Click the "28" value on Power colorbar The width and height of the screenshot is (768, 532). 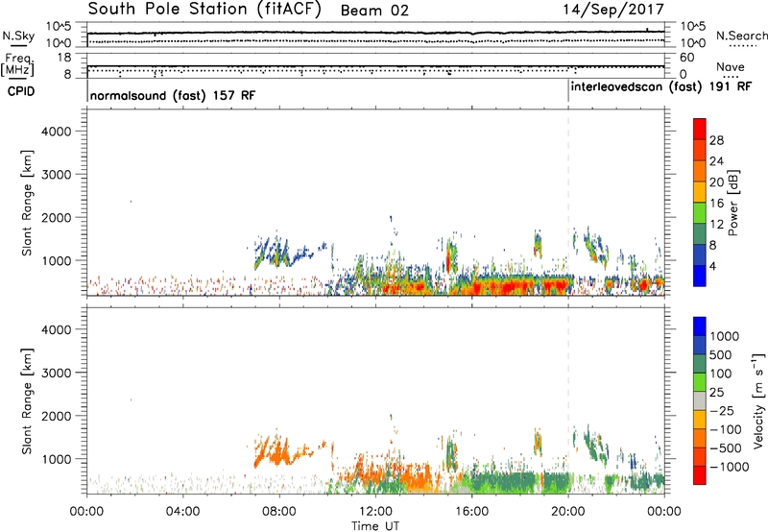716,140
